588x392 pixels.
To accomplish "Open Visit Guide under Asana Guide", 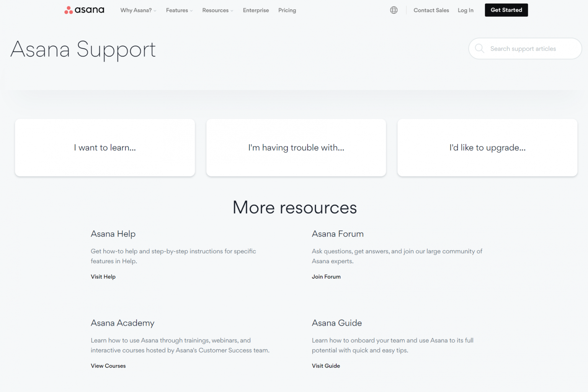I will tap(326, 366).
